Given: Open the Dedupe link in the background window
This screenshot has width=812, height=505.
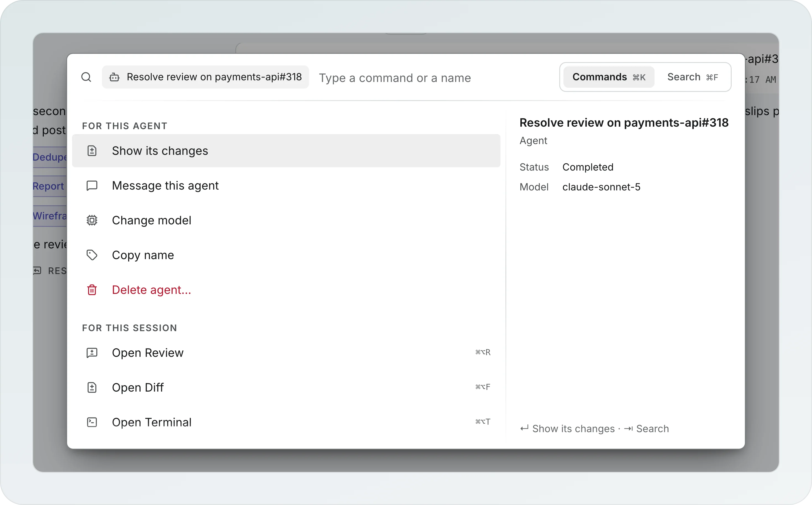Looking at the screenshot, I should (x=49, y=157).
